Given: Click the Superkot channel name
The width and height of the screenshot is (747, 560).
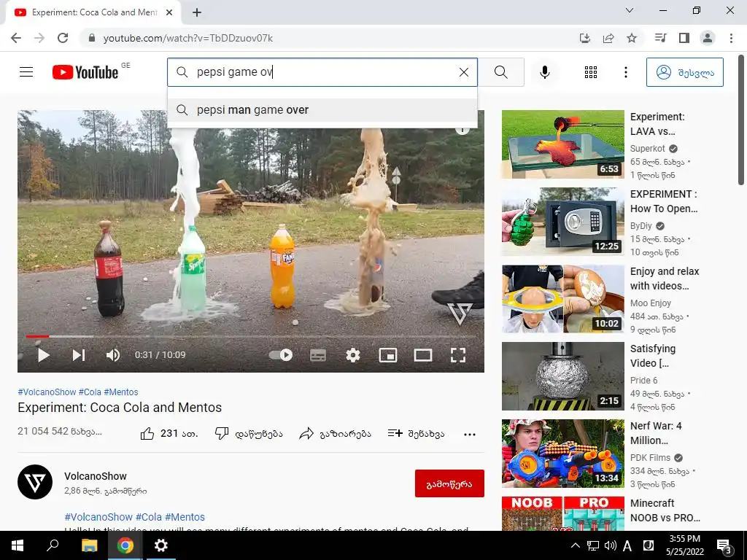Looking at the screenshot, I should [647, 149].
